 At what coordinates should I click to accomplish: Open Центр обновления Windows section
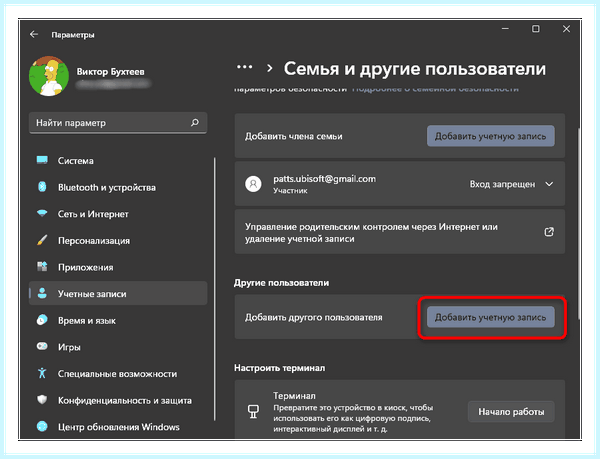pyautogui.click(x=118, y=426)
